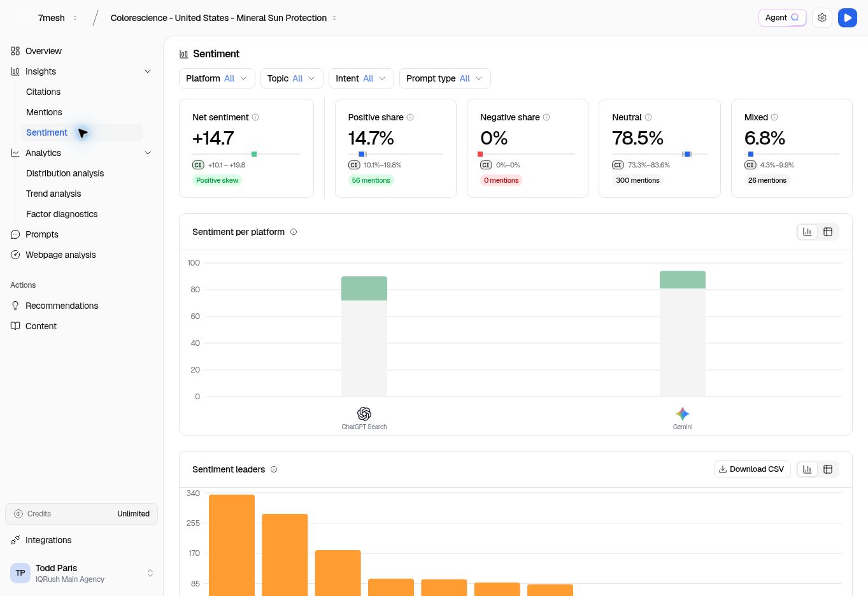Image resolution: width=868 pixels, height=596 pixels.
Task: Open the Platform filter dropdown
Action: point(217,78)
